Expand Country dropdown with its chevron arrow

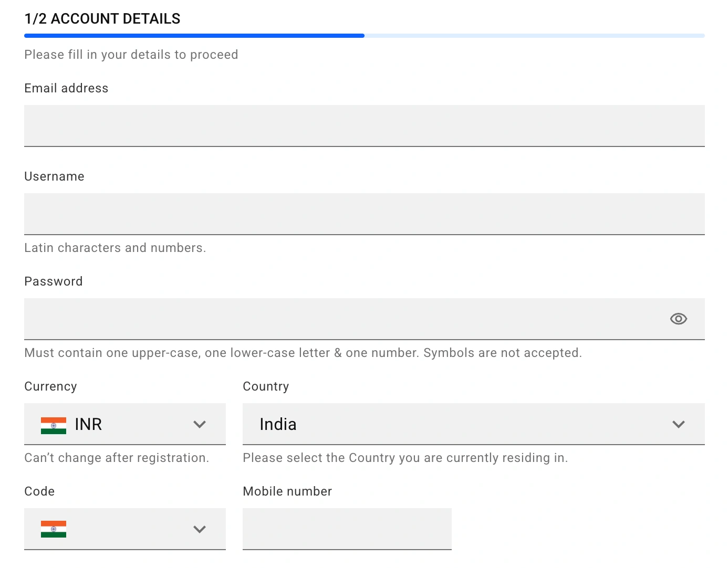[x=678, y=424]
